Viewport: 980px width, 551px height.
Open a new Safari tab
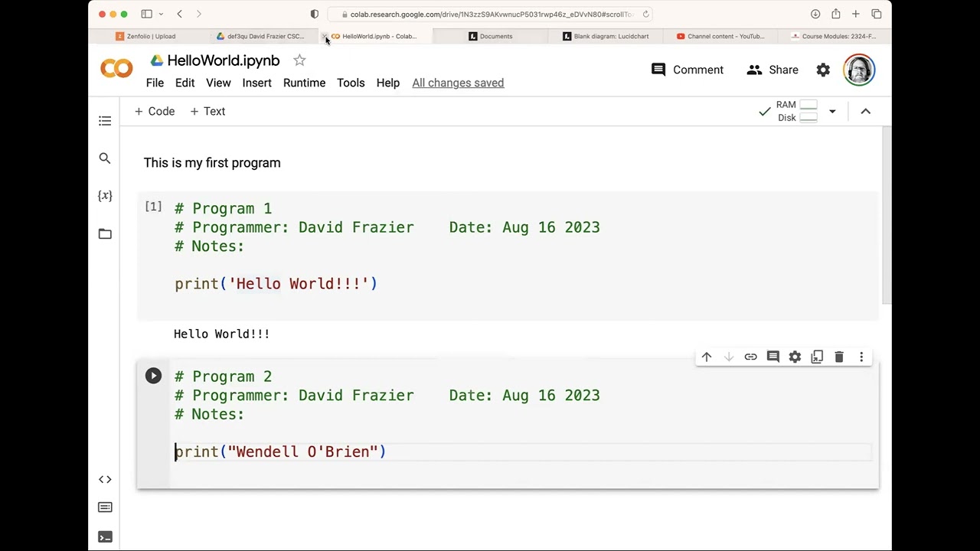tap(856, 14)
